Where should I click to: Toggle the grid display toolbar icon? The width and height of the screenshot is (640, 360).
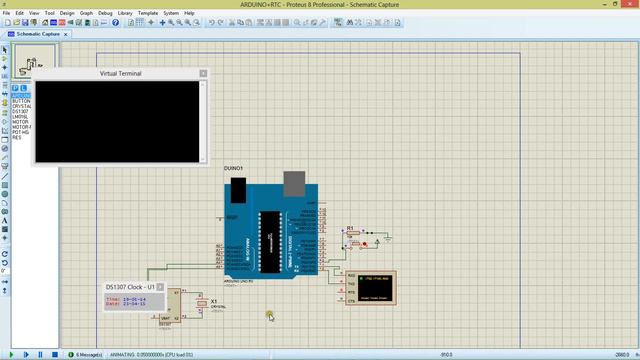click(140, 22)
